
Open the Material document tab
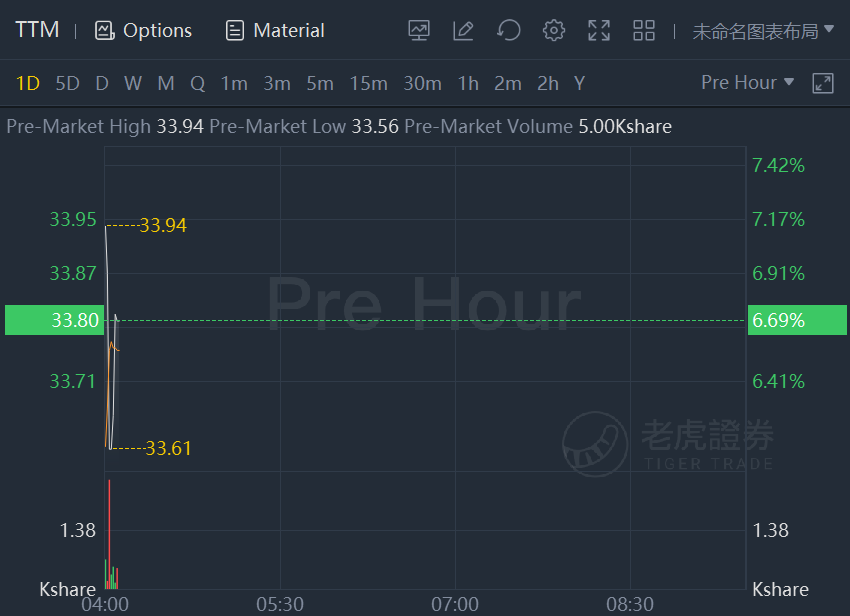[x=275, y=30]
